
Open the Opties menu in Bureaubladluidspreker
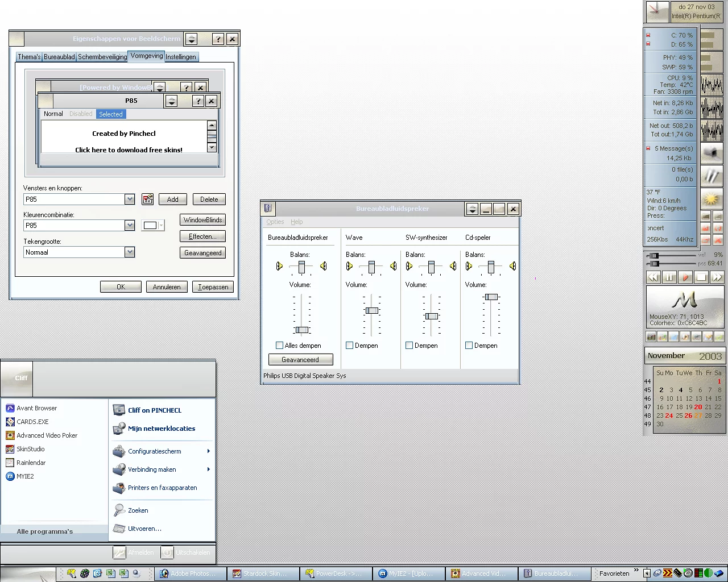pyautogui.click(x=275, y=222)
